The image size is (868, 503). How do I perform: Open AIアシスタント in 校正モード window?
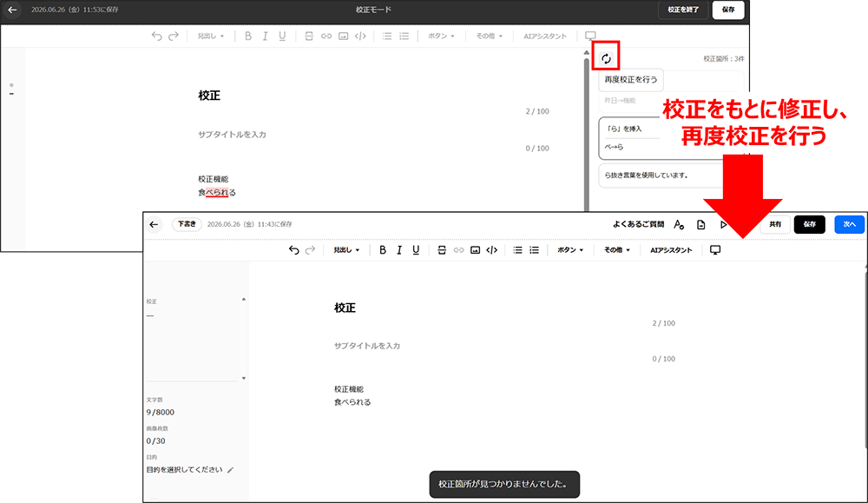tap(545, 36)
